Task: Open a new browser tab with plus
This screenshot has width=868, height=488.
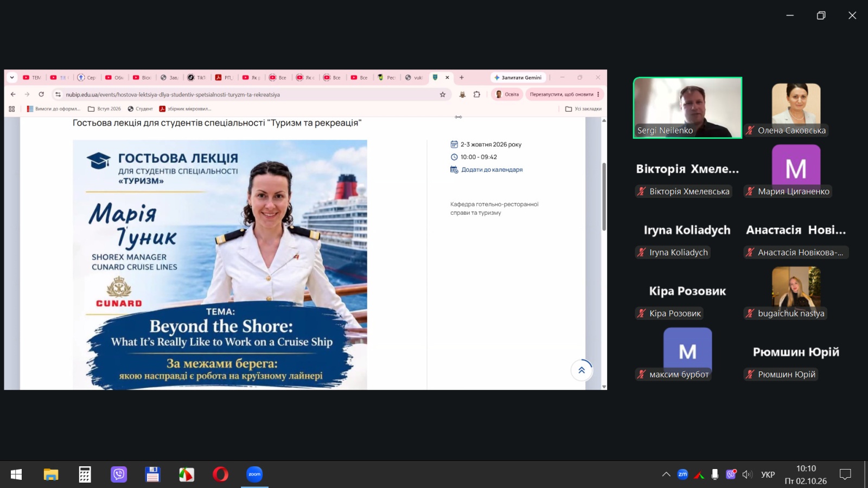Action: click(x=462, y=78)
